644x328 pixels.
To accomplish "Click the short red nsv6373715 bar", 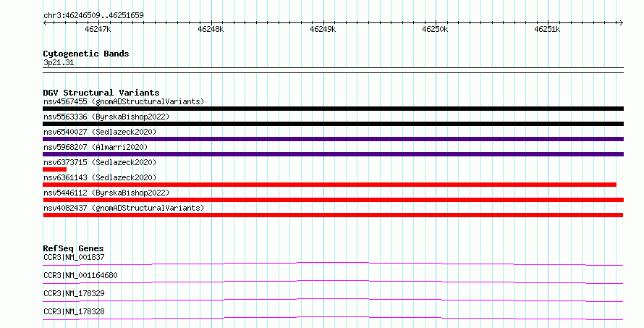I will coord(54,169).
